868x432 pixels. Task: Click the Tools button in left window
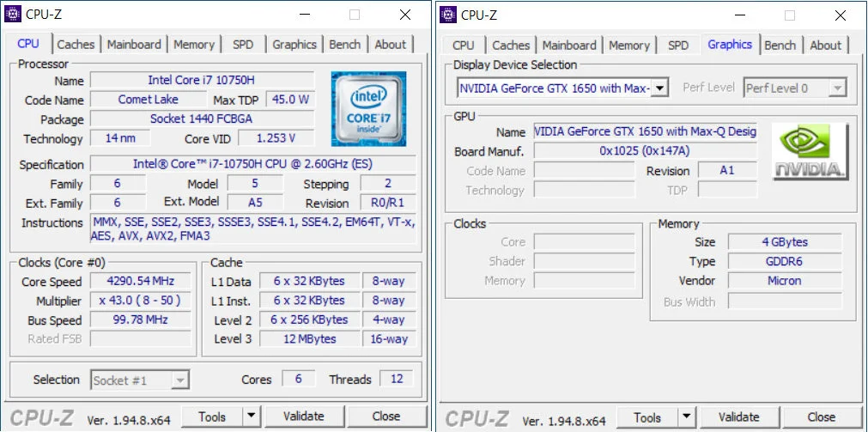point(212,417)
